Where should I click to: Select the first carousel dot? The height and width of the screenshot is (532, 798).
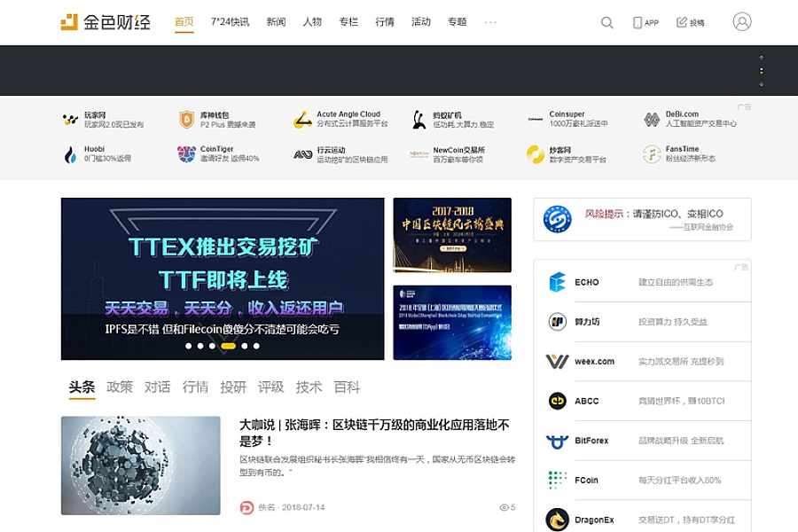[188, 346]
